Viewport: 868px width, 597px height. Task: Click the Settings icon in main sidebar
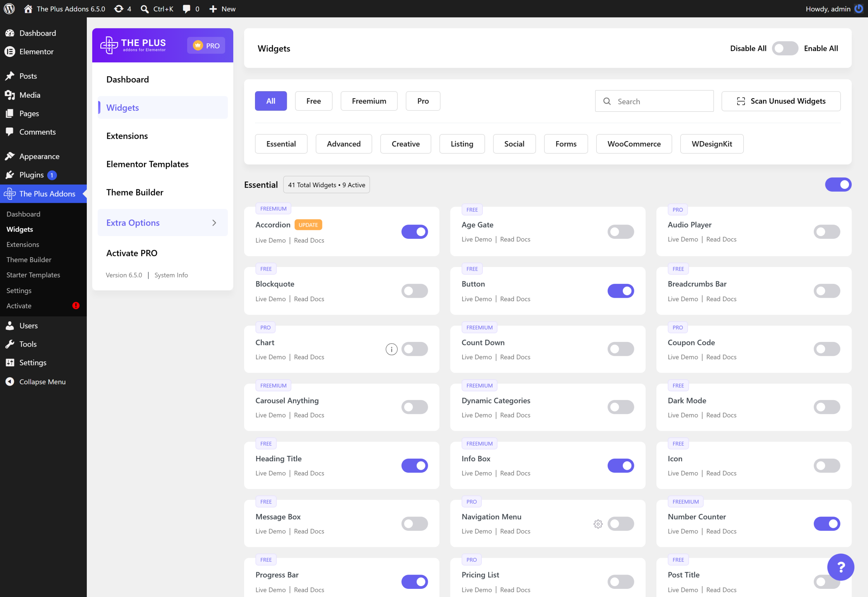point(10,363)
